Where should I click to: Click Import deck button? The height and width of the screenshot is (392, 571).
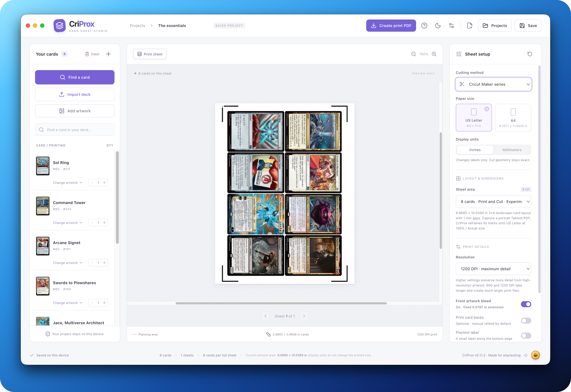(x=75, y=94)
